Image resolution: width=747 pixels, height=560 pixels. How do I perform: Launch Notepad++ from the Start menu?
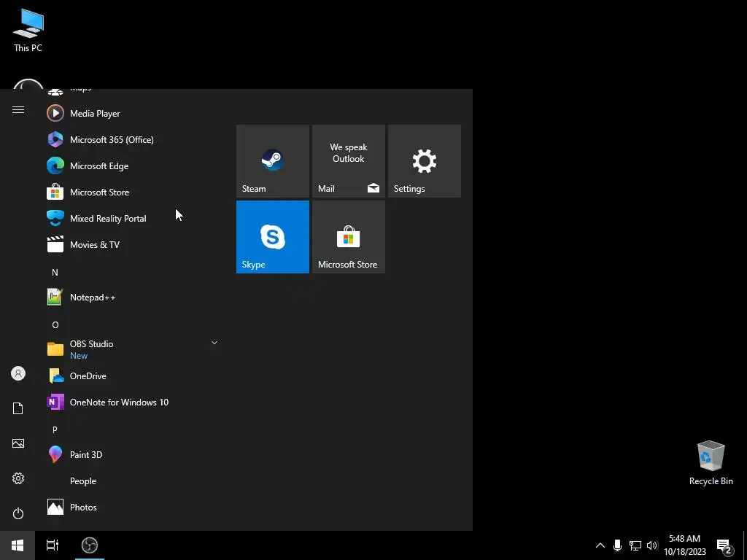point(133,297)
